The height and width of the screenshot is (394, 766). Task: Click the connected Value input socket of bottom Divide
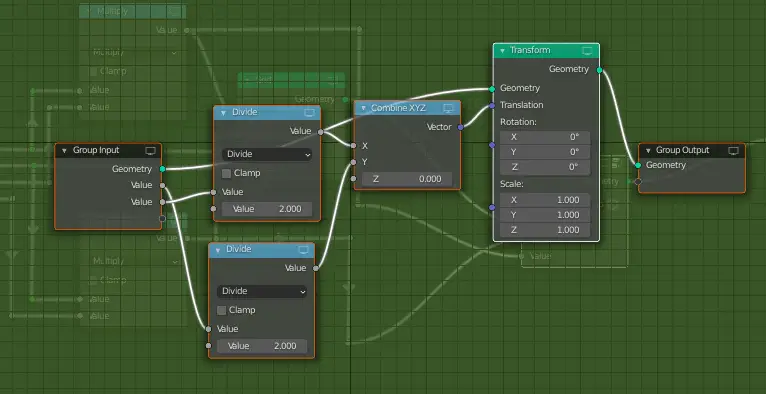(x=208, y=329)
